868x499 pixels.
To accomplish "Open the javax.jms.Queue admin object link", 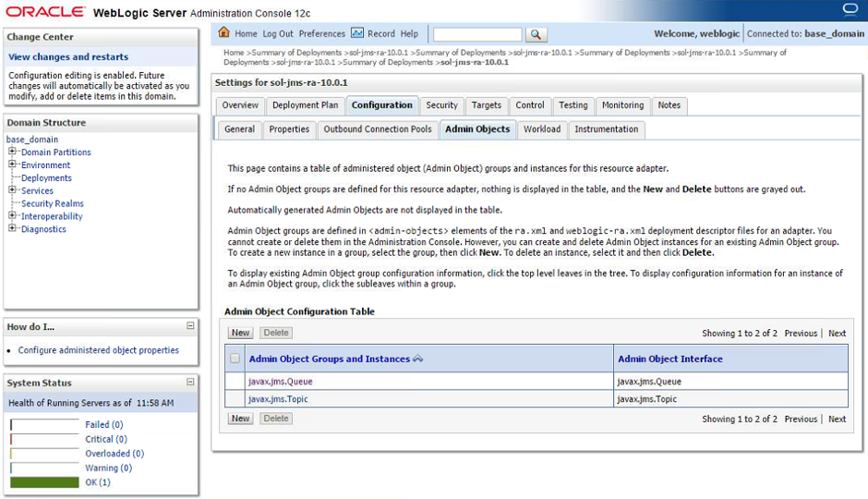I will [x=280, y=381].
